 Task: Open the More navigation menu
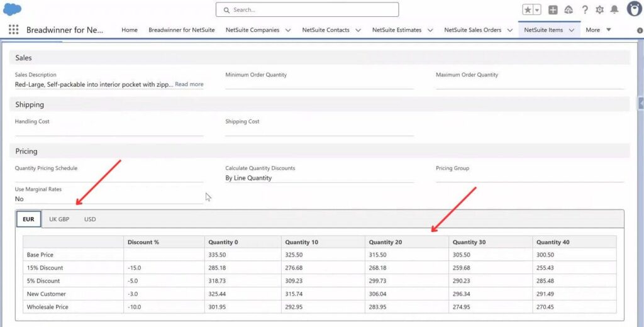(x=599, y=30)
